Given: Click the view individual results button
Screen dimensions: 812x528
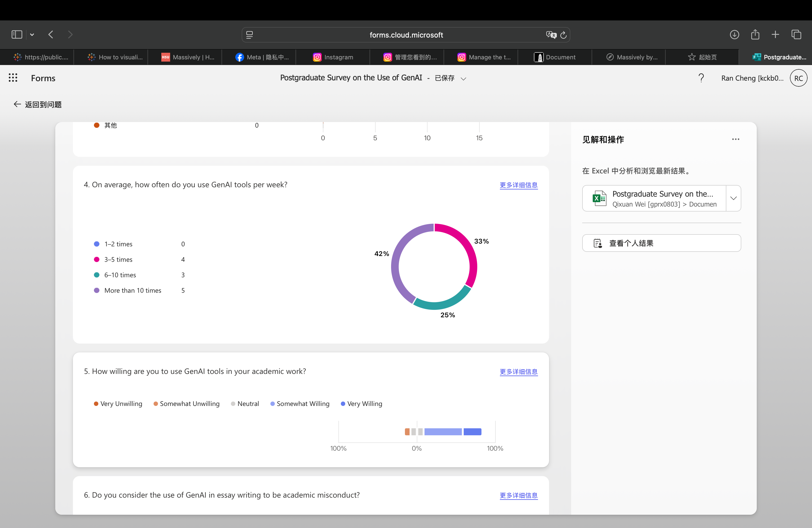Looking at the screenshot, I should [661, 243].
